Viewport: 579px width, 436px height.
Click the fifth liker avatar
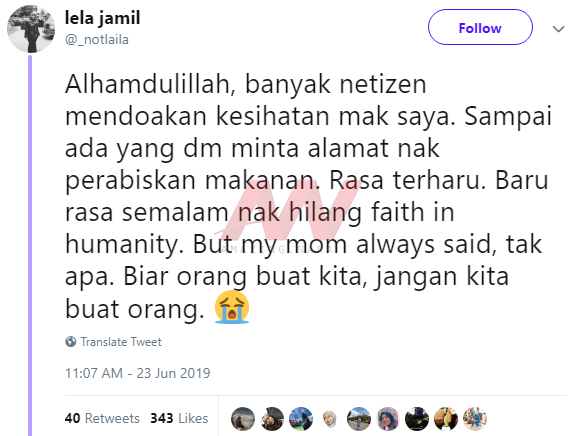[359, 419]
